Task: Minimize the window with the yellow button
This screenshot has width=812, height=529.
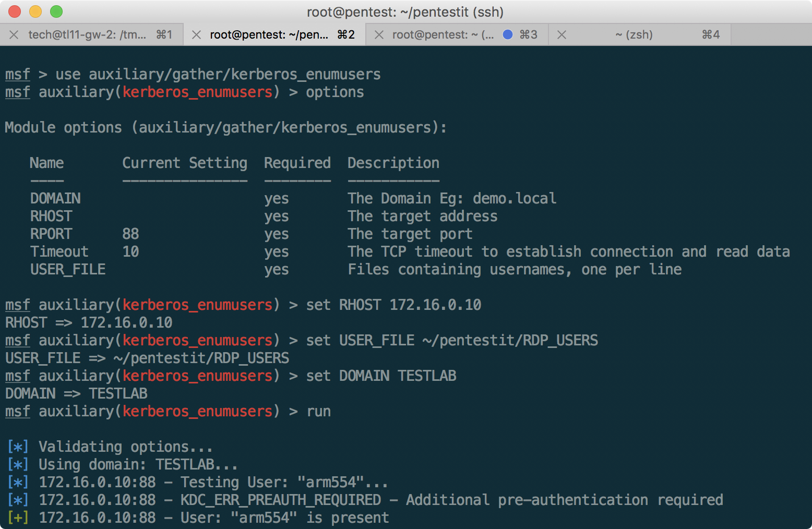Action: 35,11
